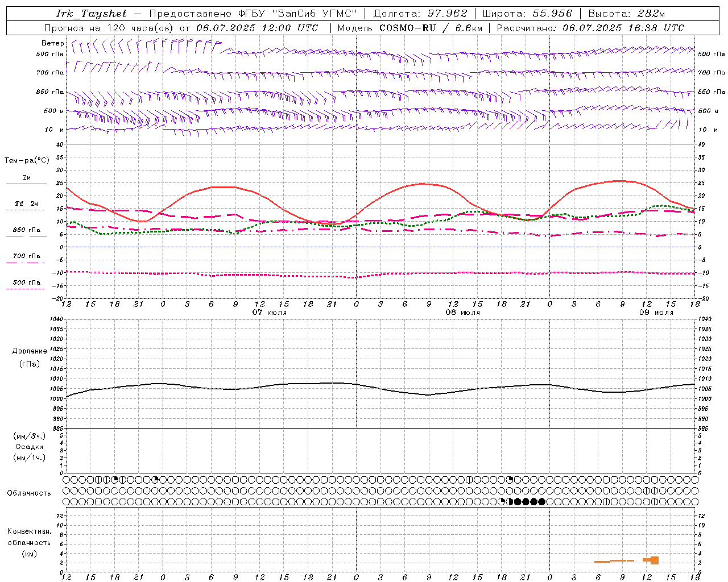Click the Прогноз на 120 часа(ов) text
This screenshot has width=728, height=582.
[x=110, y=28]
